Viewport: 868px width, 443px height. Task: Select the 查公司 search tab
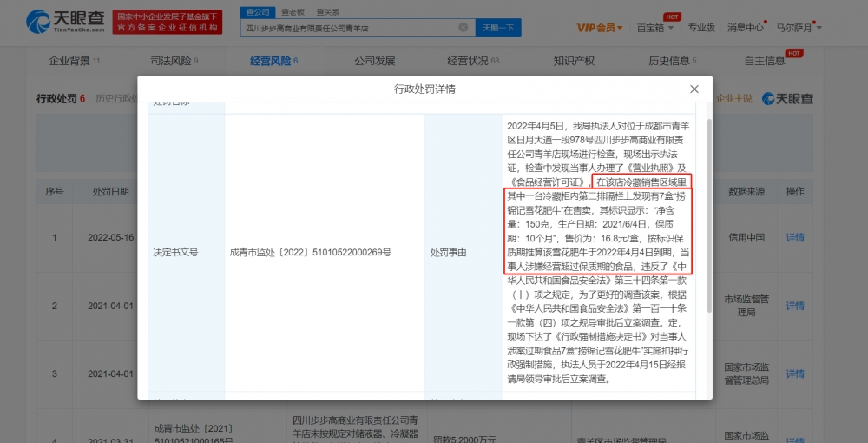[258, 11]
